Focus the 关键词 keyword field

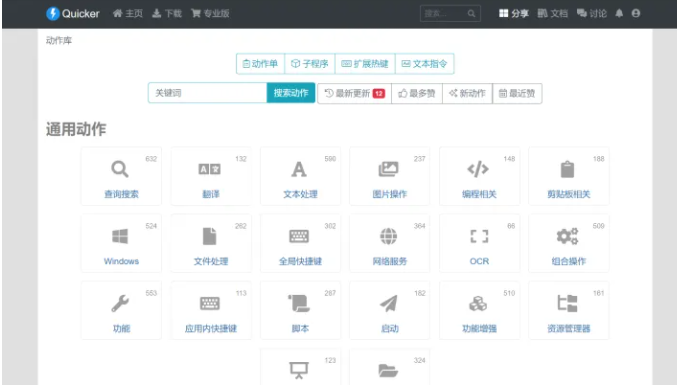pyautogui.click(x=207, y=93)
